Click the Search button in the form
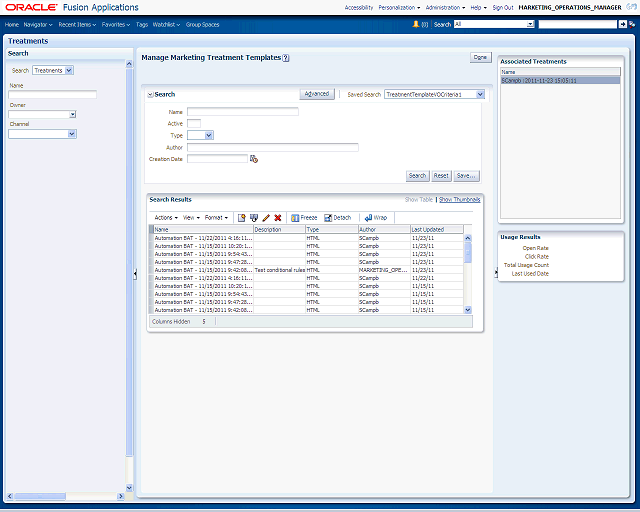 [417, 176]
